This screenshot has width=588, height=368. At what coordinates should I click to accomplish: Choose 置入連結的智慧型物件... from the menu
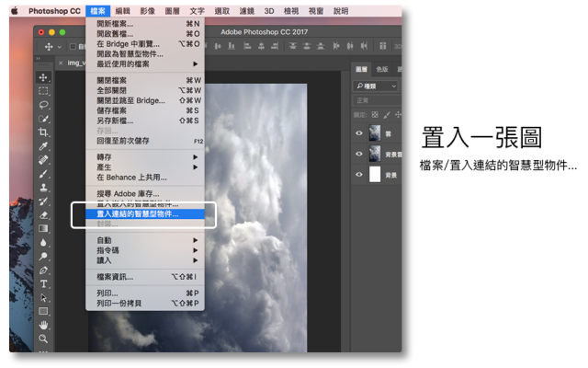point(138,213)
